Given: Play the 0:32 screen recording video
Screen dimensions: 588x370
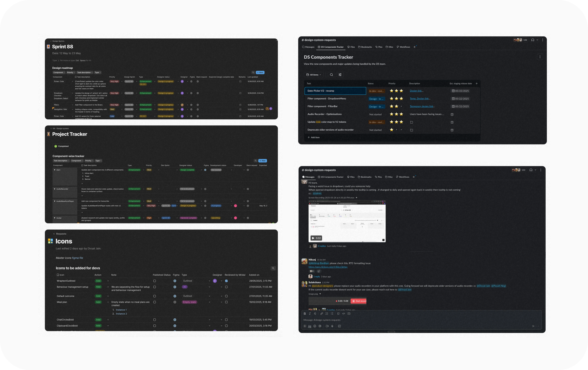Looking at the screenshot, I should point(316,238).
